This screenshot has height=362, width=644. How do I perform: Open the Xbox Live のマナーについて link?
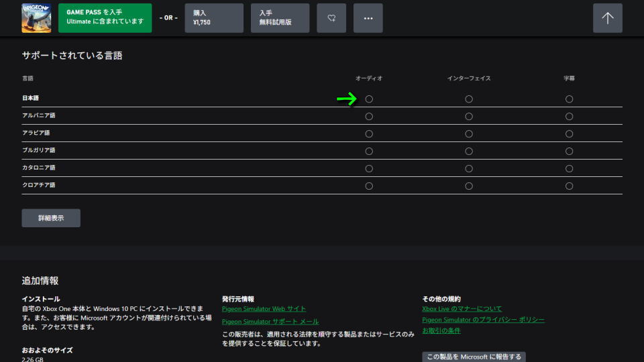tap(462, 309)
